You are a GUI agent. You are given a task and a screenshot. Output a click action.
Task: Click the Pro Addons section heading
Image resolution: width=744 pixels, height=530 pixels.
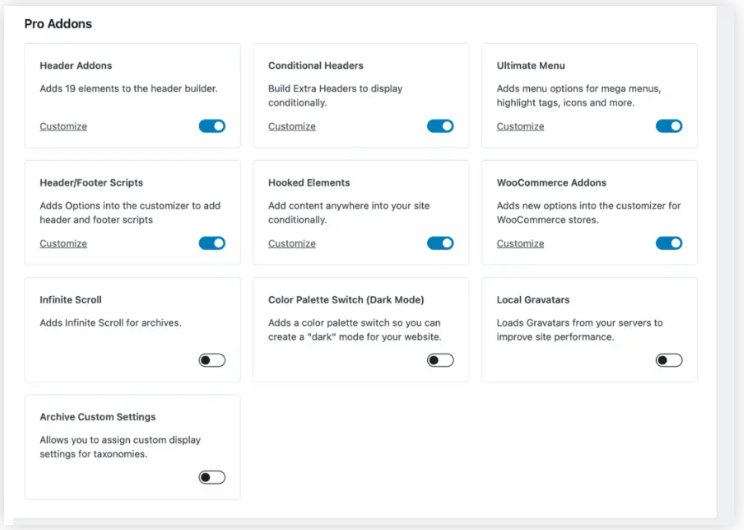click(58, 23)
